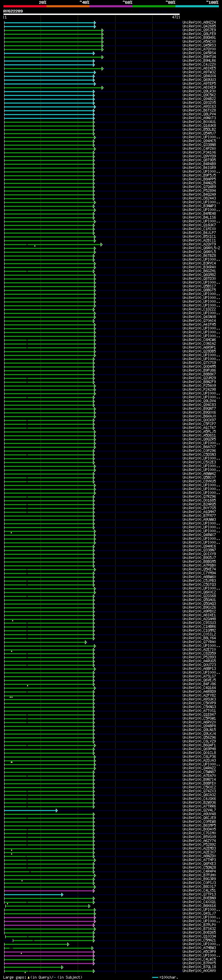
Task: Select hit UniRef100_Q8LPV4
Action: click(x=199, y=114)
